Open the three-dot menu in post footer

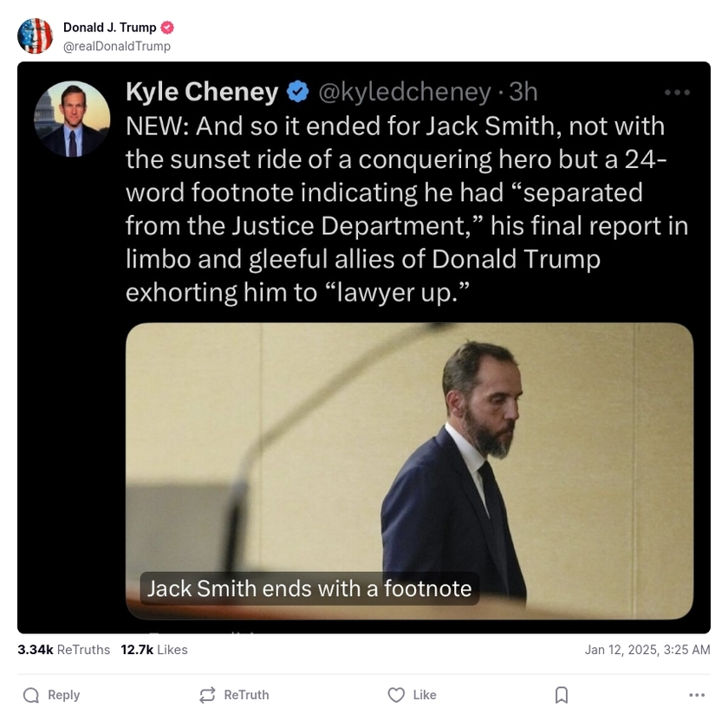point(697,695)
